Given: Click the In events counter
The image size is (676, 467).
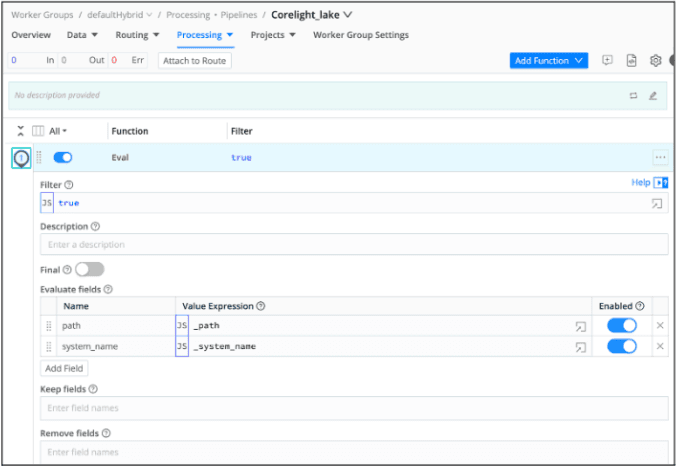Looking at the screenshot, I should coord(32,60).
